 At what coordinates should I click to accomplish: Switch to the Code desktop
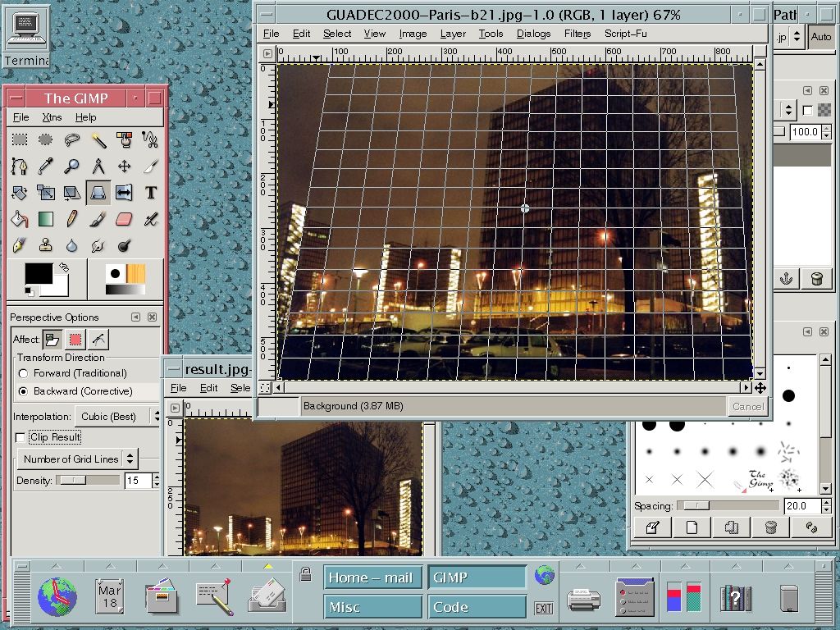(477, 607)
